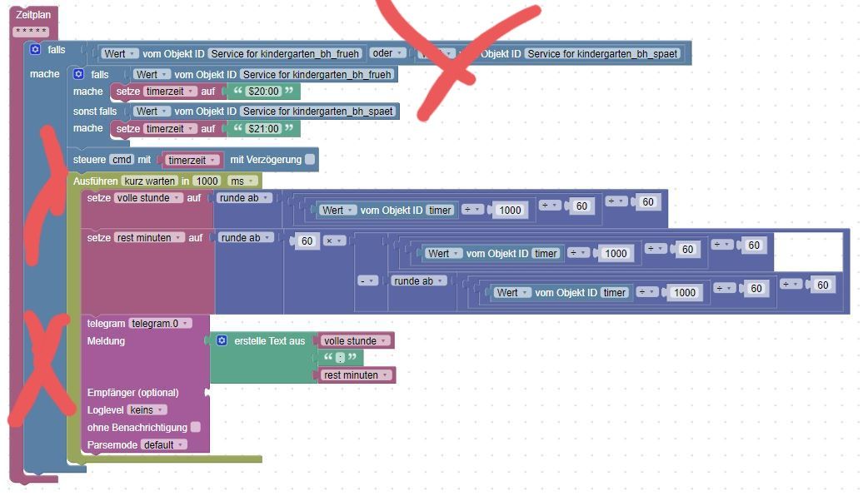868x496 pixels.
Task: Enable the ohne Benachrichtigung checkbox
Action: (196, 428)
